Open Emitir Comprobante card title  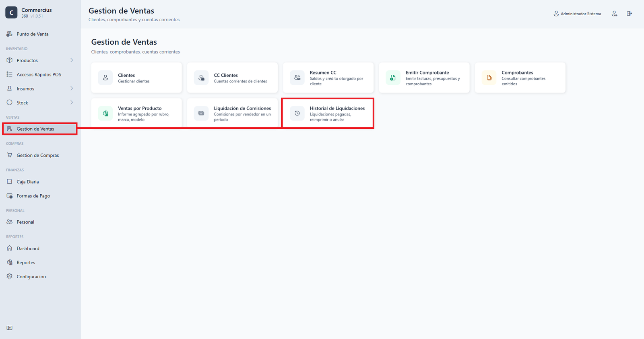tap(427, 73)
